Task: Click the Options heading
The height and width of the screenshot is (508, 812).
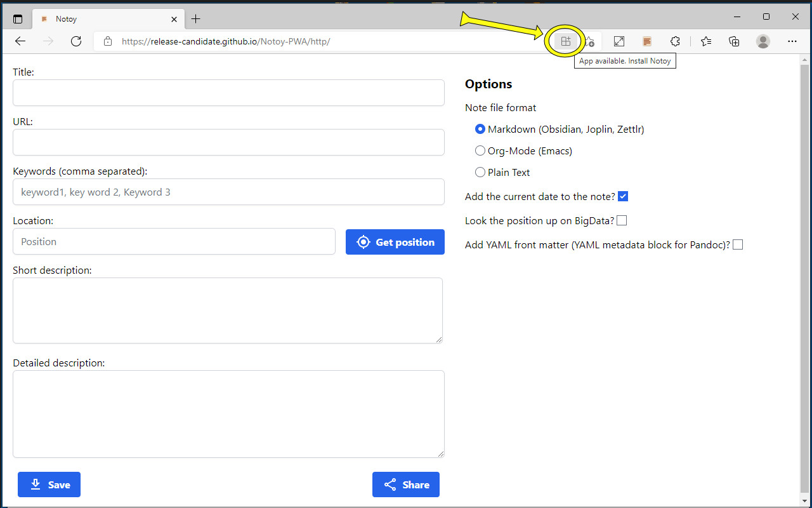Action: pos(488,84)
